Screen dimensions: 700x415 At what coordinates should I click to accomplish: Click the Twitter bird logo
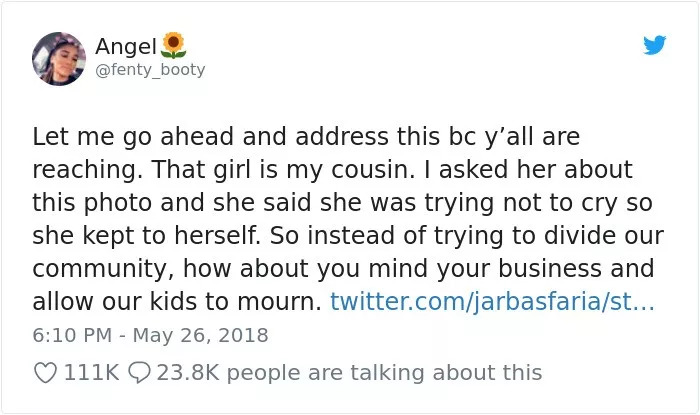coord(654,45)
